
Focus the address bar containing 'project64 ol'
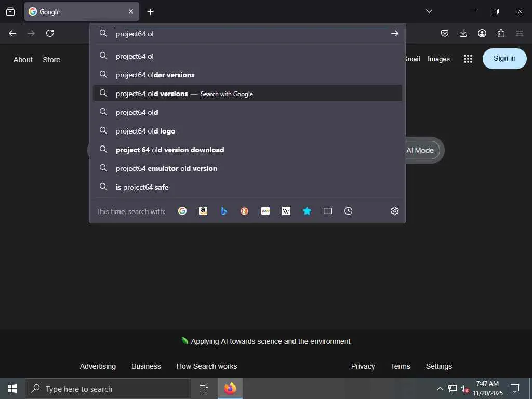tap(248, 34)
